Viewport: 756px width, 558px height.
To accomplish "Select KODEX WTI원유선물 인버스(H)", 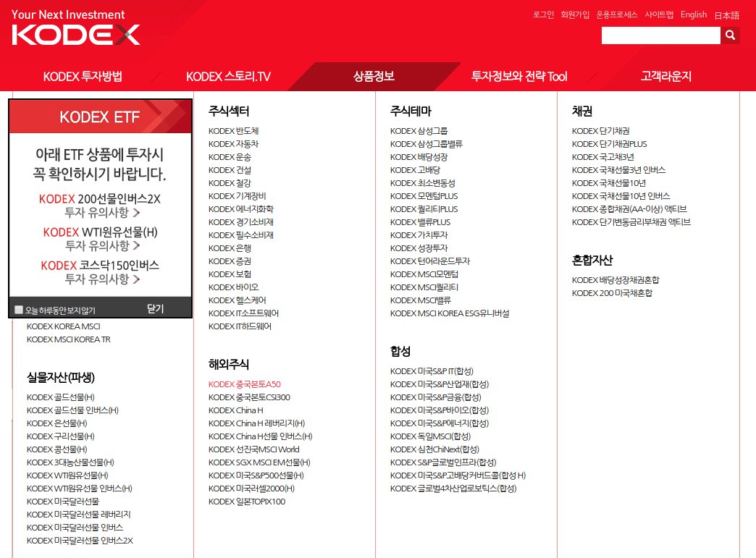I will (x=79, y=488).
